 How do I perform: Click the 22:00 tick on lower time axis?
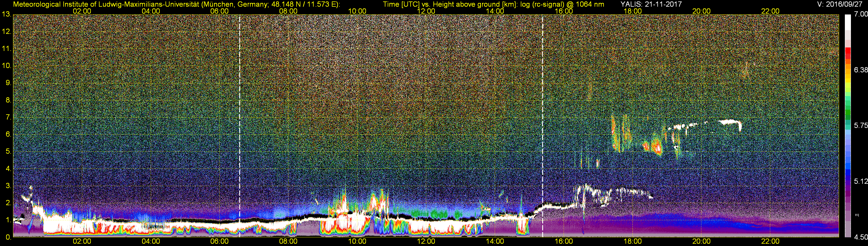(x=770, y=241)
